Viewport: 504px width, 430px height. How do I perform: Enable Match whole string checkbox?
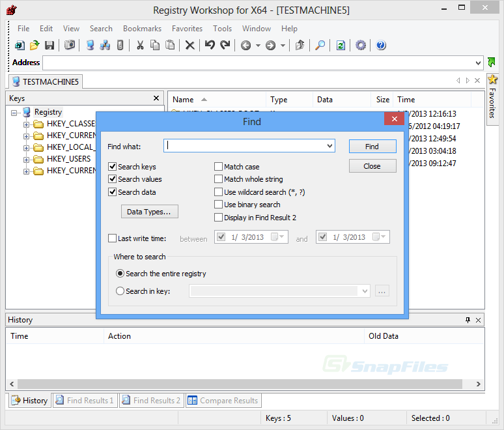[x=218, y=179]
